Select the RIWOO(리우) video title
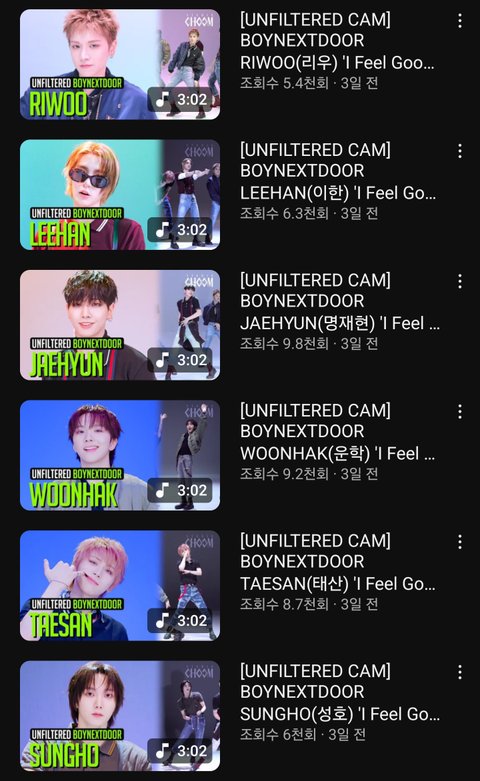 click(338, 41)
